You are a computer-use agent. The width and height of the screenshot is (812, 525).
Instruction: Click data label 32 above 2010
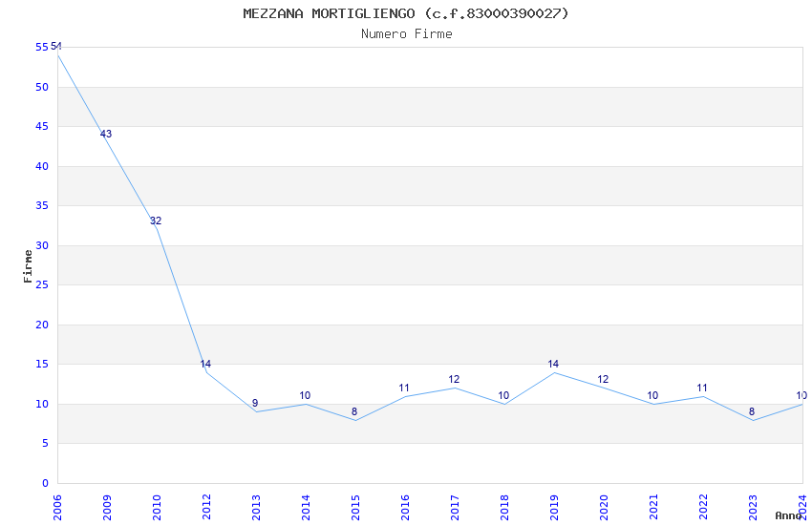(156, 220)
